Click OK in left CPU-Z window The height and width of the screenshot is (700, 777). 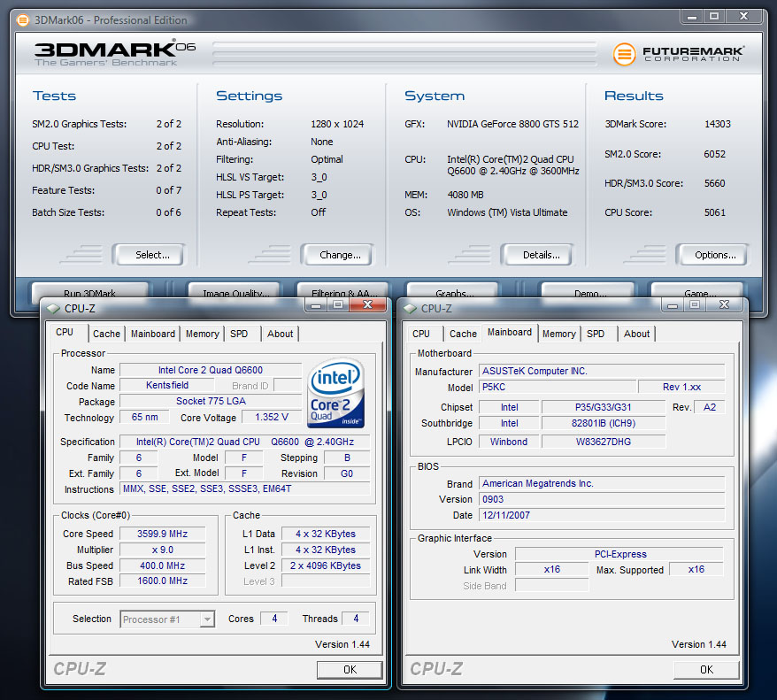point(350,670)
